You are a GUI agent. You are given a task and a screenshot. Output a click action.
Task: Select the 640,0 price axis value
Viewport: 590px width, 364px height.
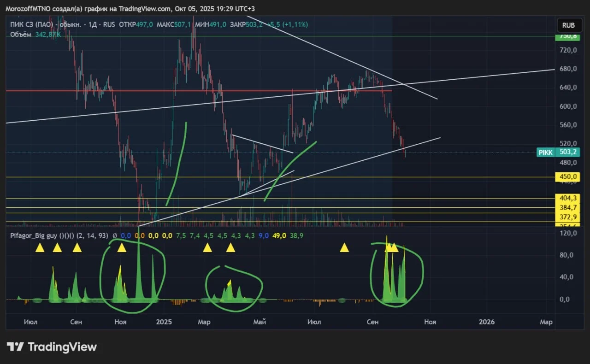pyautogui.click(x=568, y=87)
